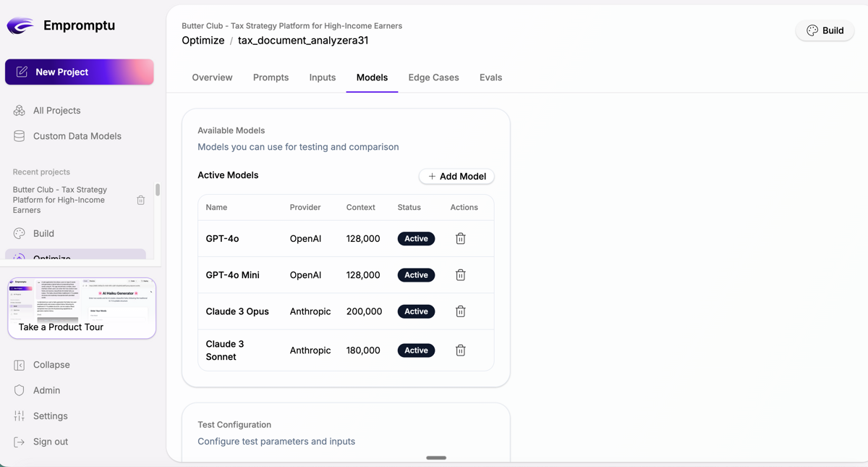868x467 pixels.
Task: Open the Take a Product Tour thumbnail
Action: (82, 308)
